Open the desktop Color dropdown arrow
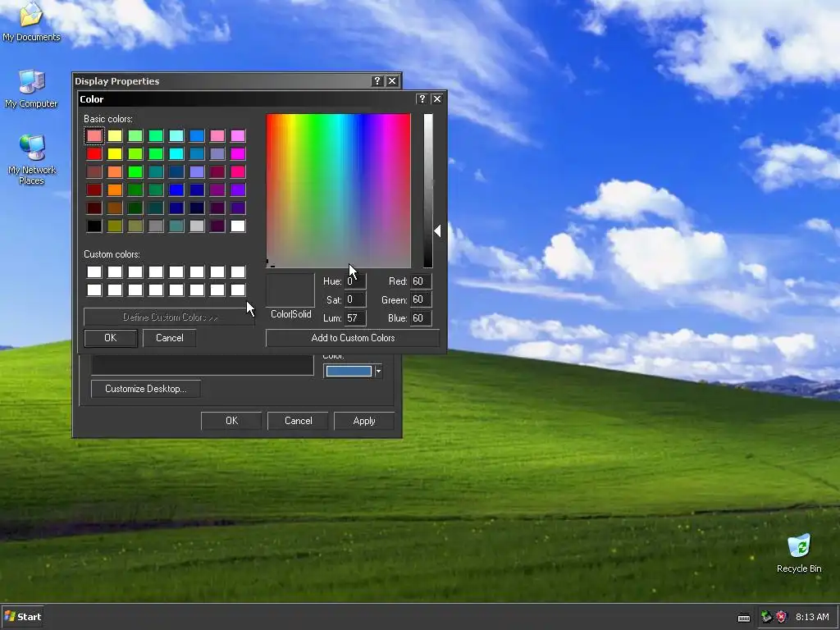 [x=378, y=372]
